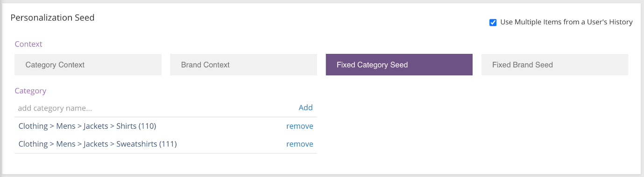Image resolution: width=644 pixels, height=177 pixels.
Task: Remove the Sweatshirts (111) category
Action: coord(299,144)
